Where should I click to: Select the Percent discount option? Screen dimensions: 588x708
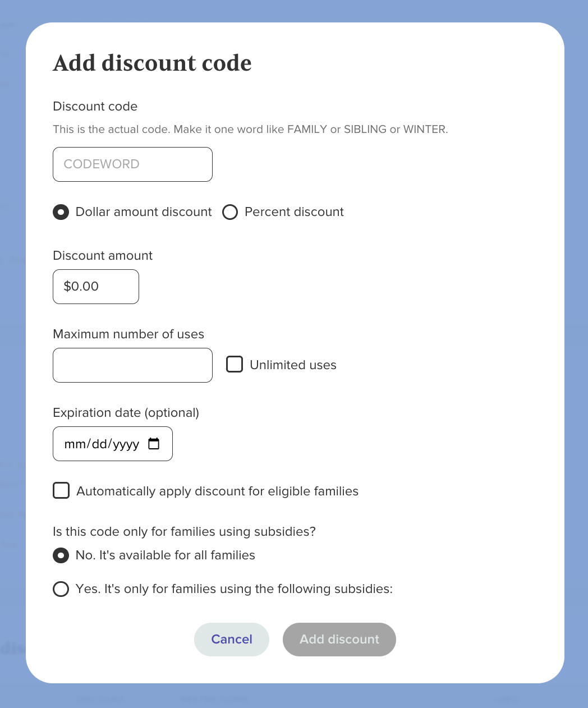230,212
